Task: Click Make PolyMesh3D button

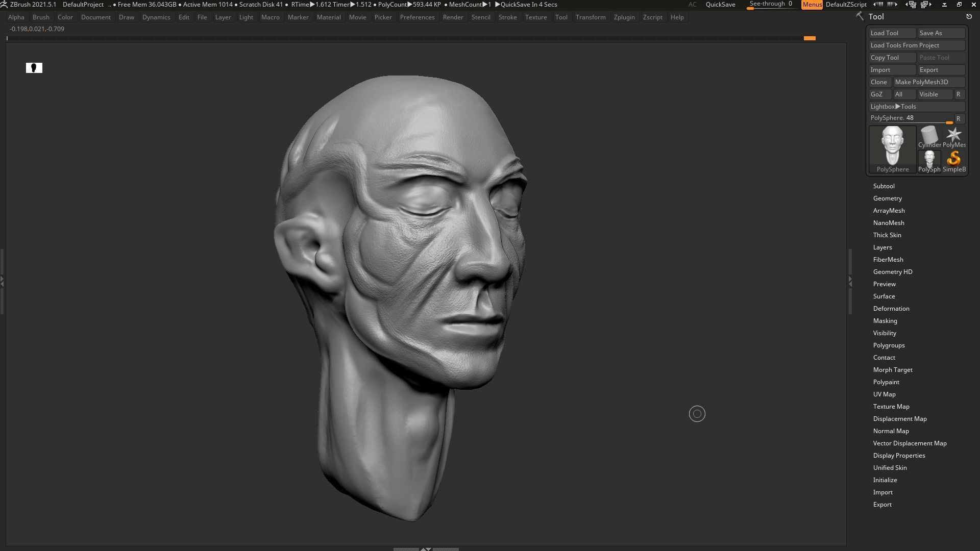Action: coord(929,82)
